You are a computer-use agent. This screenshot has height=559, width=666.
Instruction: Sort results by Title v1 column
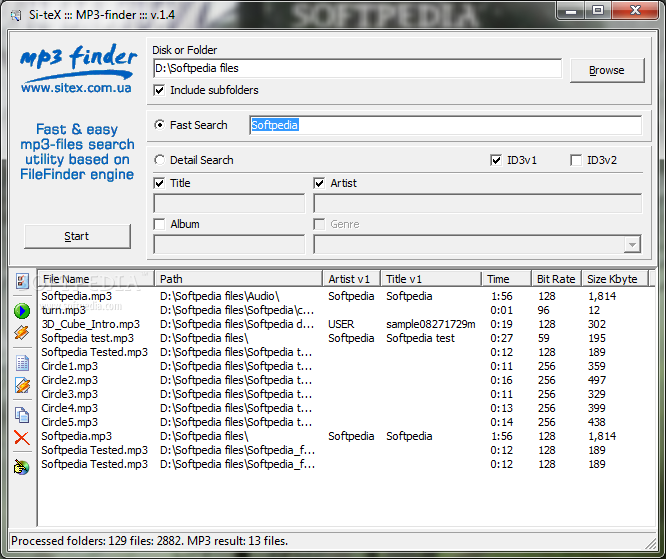coord(431,279)
